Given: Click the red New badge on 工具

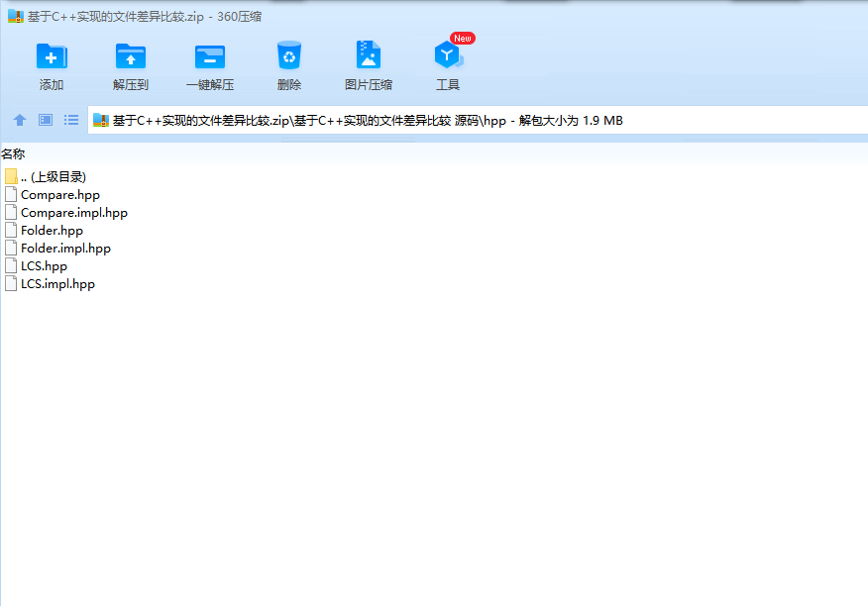Looking at the screenshot, I should 462,39.
